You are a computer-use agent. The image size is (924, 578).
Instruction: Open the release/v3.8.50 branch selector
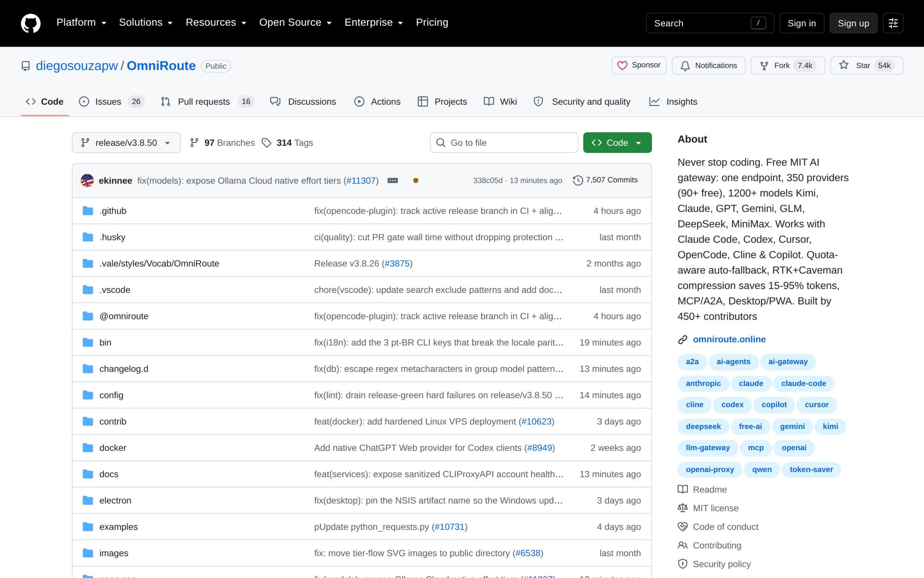coord(126,143)
